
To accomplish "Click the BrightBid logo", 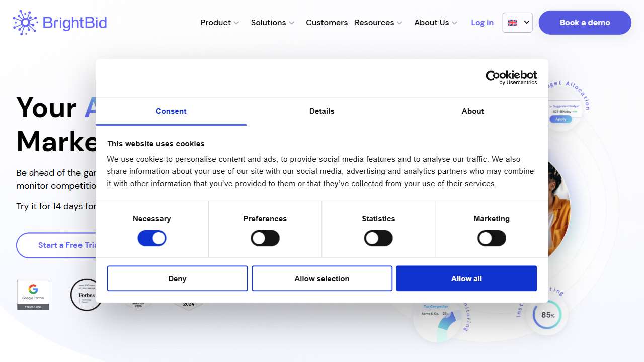I will coord(60,23).
